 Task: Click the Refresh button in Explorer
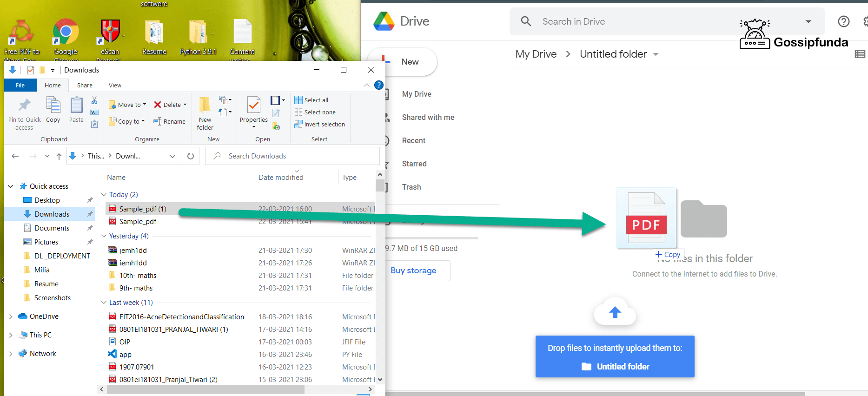coord(190,156)
